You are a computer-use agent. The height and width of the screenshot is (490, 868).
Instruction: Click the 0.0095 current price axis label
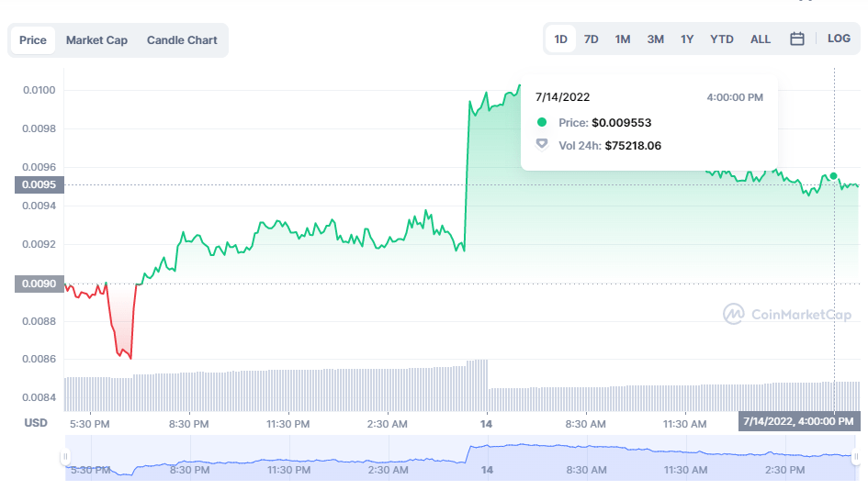[37, 184]
